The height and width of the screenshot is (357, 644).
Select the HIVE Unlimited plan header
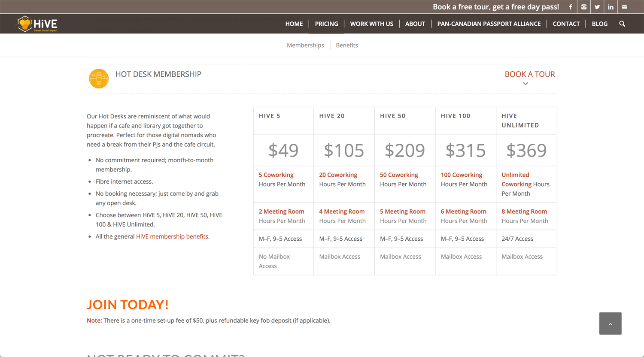(x=527, y=121)
